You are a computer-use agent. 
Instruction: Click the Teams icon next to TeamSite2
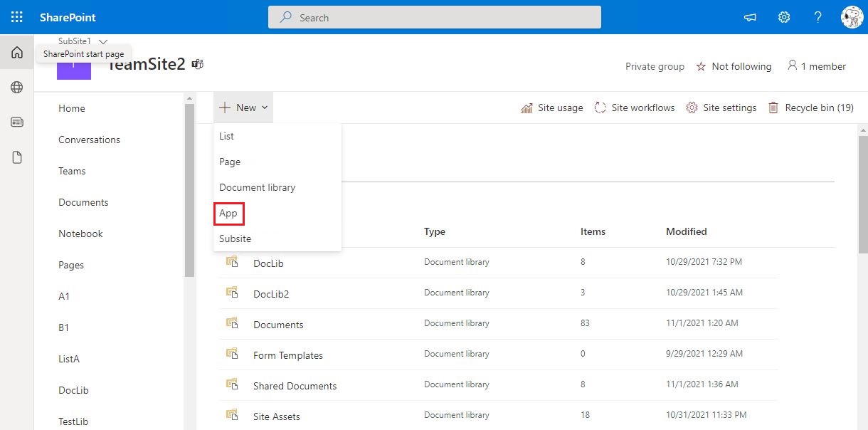pos(198,64)
